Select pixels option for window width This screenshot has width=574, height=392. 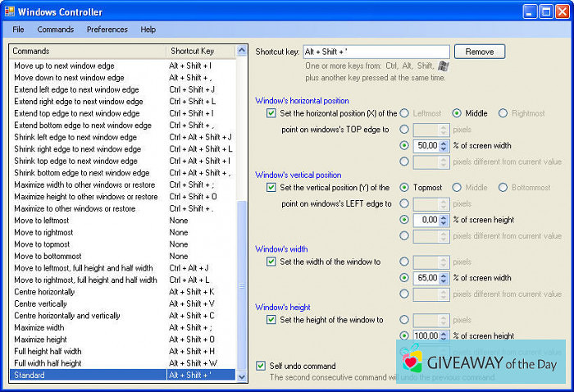[404, 262]
